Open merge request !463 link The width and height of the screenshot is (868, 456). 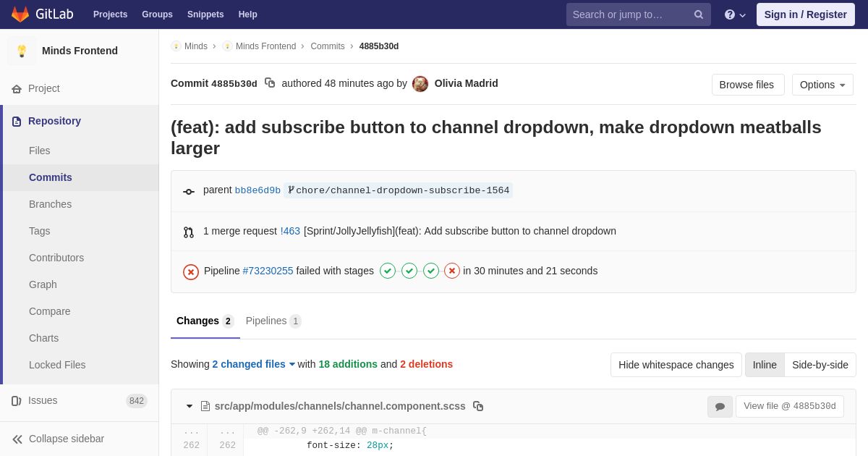290,231
